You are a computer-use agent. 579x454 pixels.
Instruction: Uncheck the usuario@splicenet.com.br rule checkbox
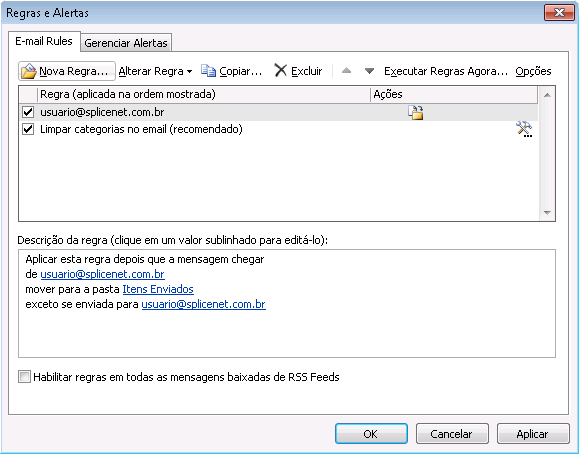(x=28, y=112)
